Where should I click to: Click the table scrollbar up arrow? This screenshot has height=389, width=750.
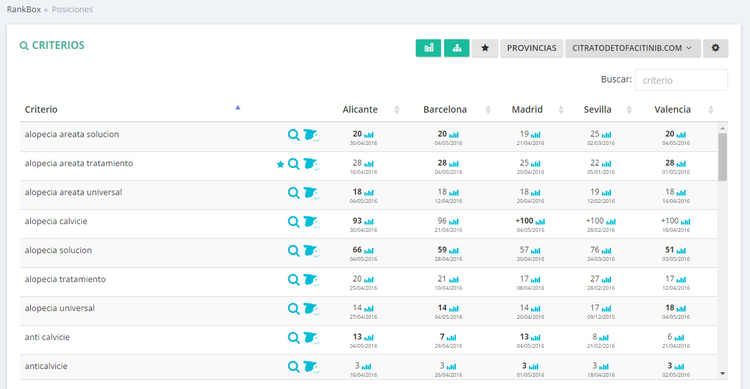722,128
